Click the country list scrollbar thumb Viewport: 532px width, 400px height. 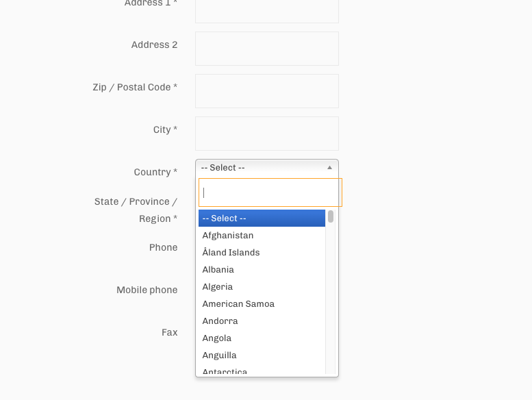tap(331, 216)
